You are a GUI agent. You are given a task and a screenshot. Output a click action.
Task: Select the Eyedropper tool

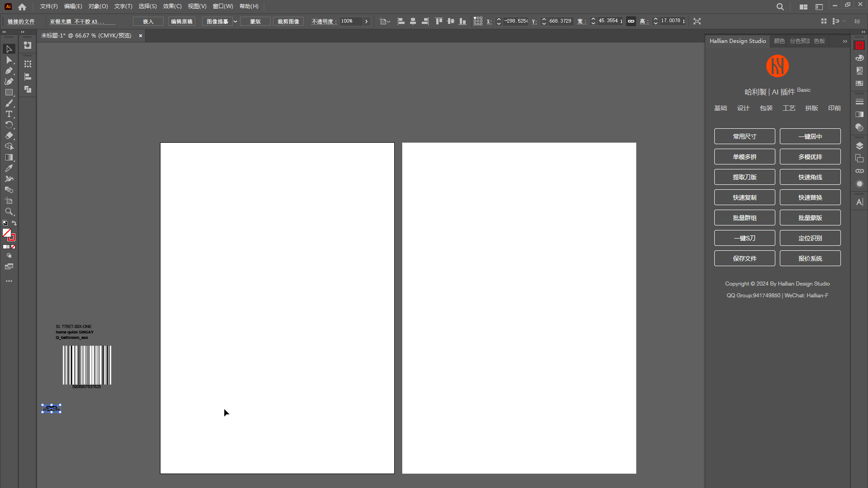pos(9,168)
